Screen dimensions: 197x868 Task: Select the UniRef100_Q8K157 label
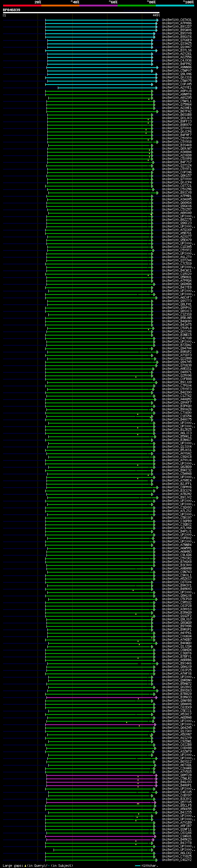176,176
